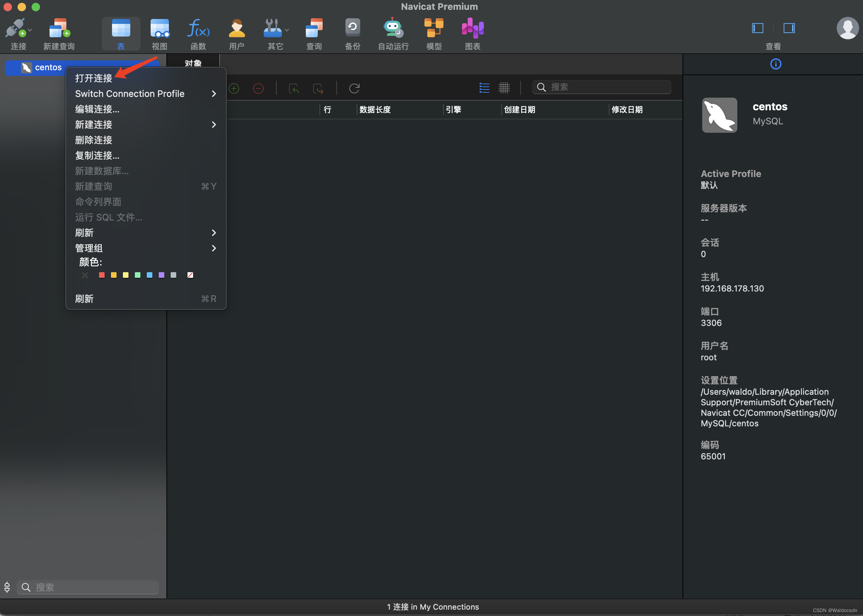Pick the gray color swatch
863x616 pixels.
(x=173, y=275)
